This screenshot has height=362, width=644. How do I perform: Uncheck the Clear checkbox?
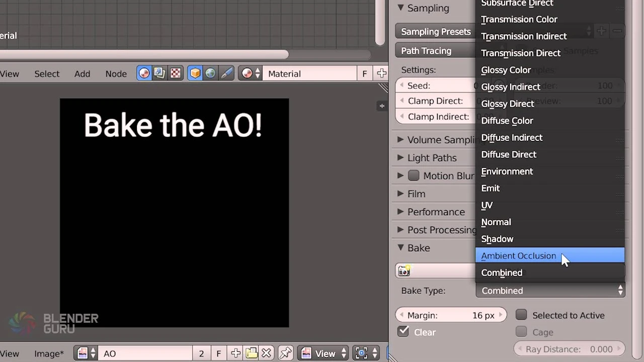(403, 332)
